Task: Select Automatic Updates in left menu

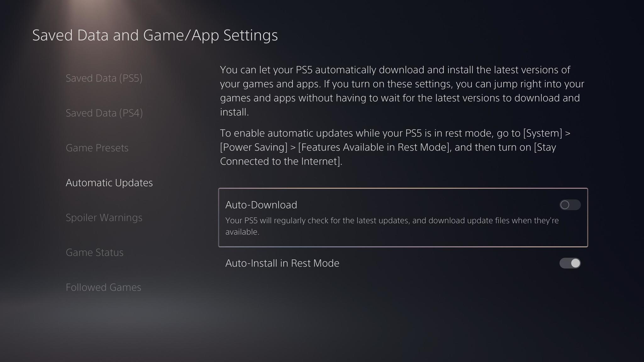Action: point(109,183)
